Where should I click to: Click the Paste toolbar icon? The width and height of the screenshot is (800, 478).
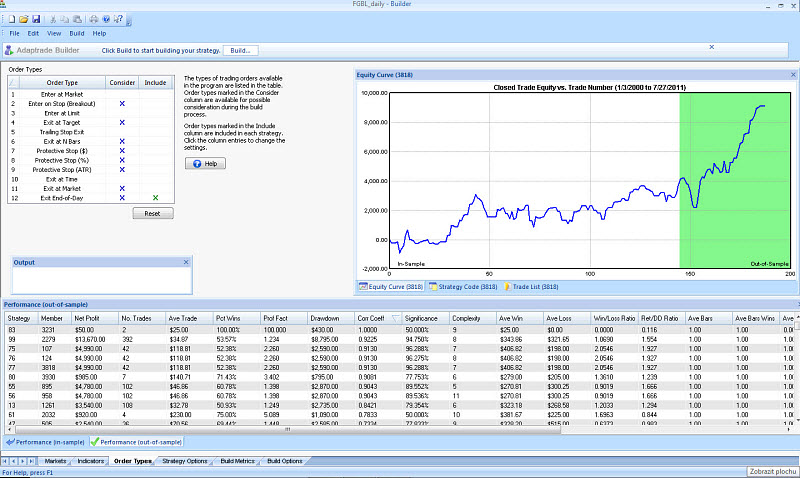[x=78, y=19]
